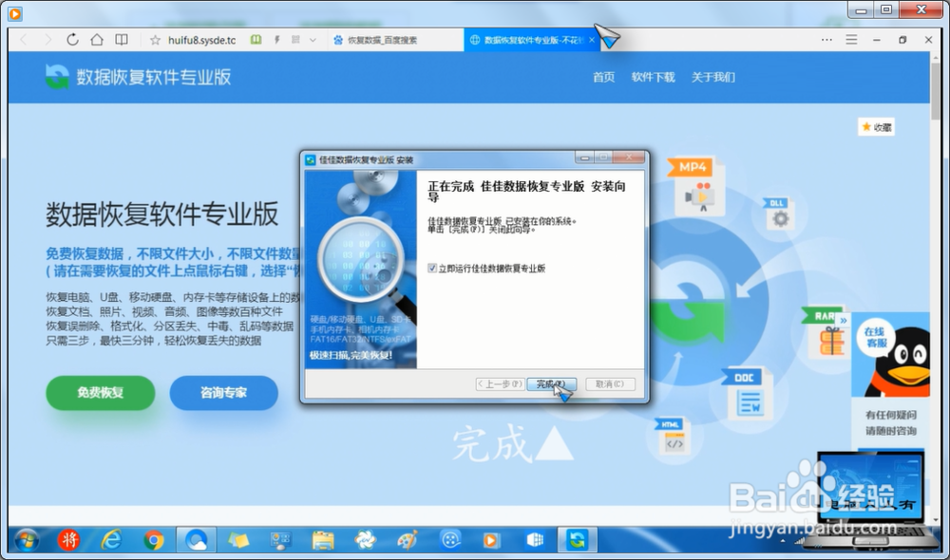The image size is (950, 560).
Task: Open the 首页 navigation link
Action: coord(603,77)
